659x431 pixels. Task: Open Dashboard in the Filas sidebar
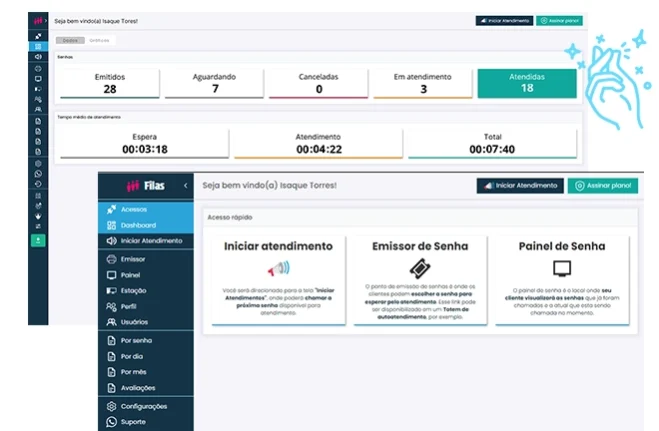coord(138,225)
